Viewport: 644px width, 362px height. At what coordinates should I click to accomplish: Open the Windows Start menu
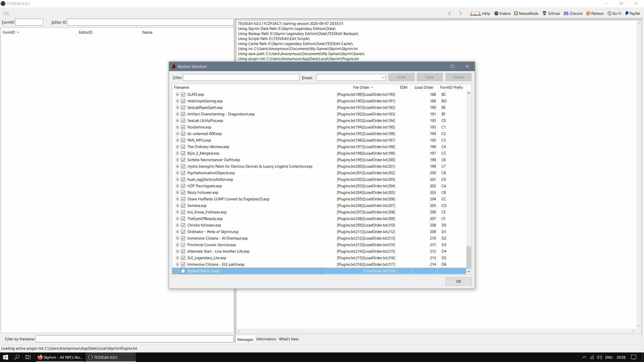coord(5,357)
